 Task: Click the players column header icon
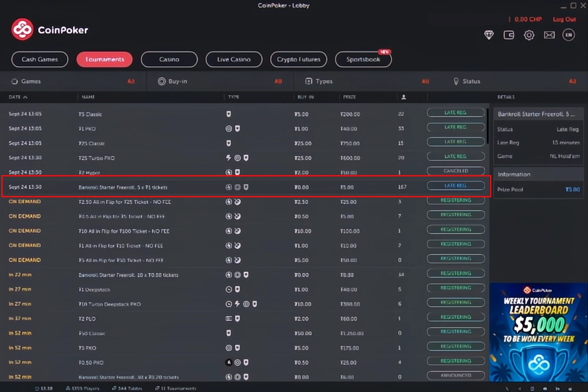pyautogui.click(x=404, y=97)
